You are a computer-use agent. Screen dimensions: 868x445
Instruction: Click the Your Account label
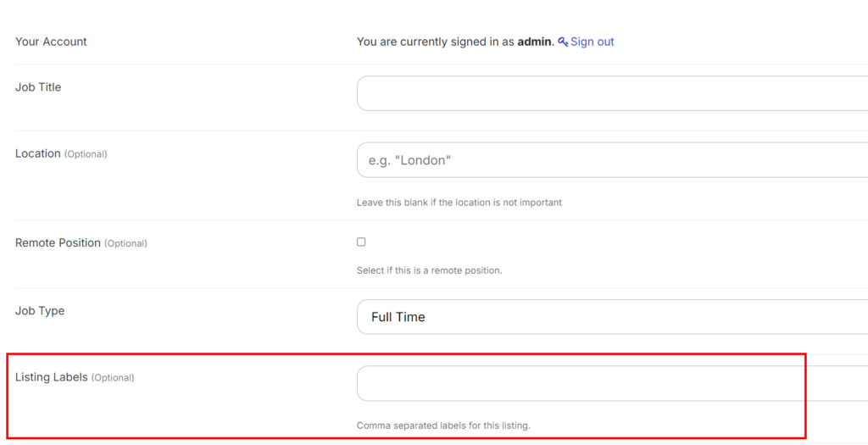point(51,42)
